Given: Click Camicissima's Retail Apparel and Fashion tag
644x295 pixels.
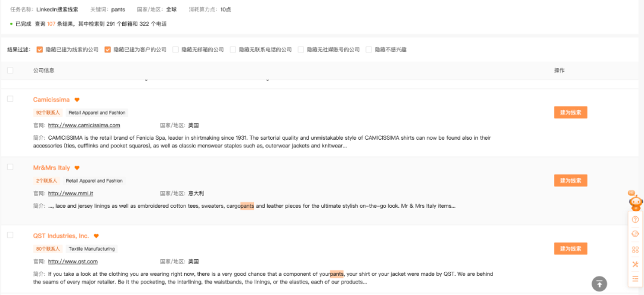Looking at the screenshot, I should pyautogui.click(x=97, y=113).
